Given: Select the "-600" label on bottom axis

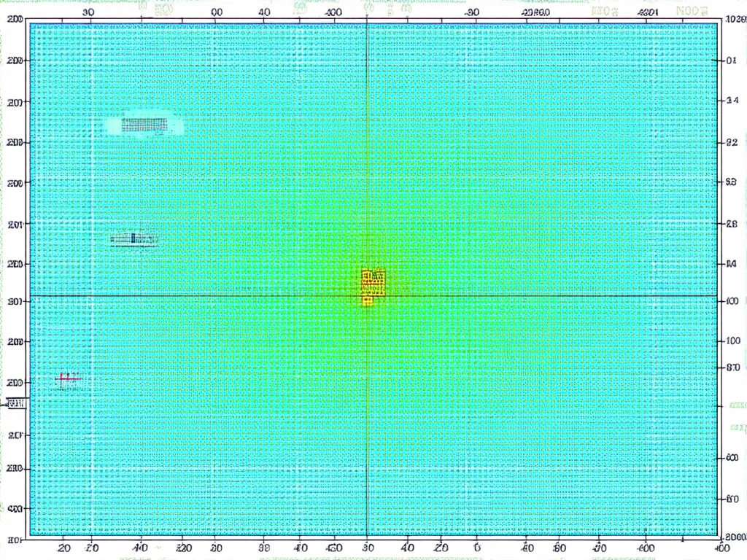Looking at the screenshot, I should (x=645, y=547).
